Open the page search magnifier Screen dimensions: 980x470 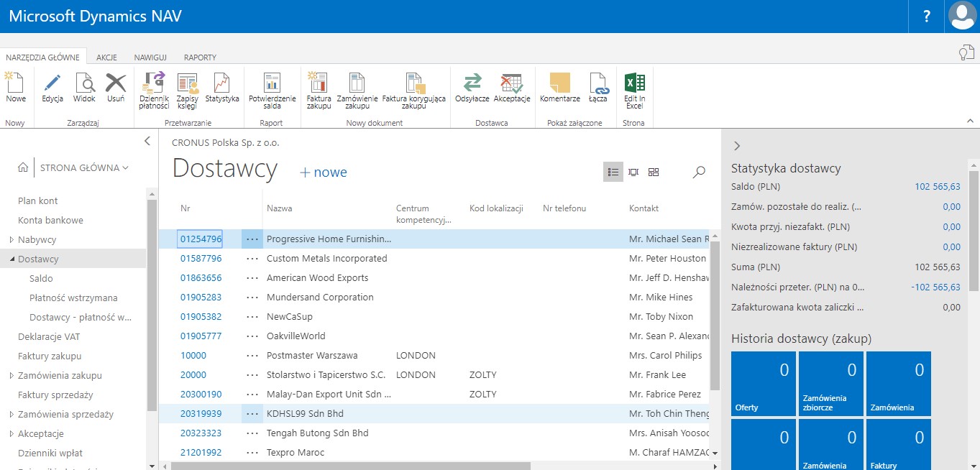click(x=697, y=172)
